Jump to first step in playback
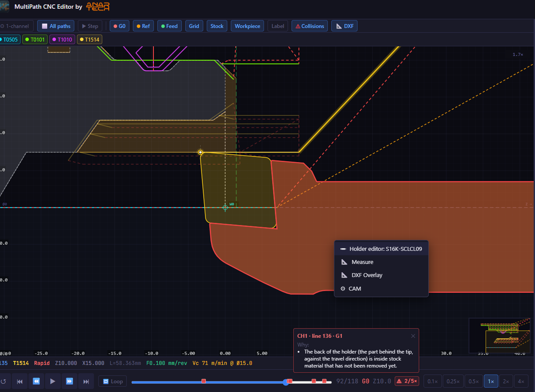535x392 pixels. click(20, 382)
